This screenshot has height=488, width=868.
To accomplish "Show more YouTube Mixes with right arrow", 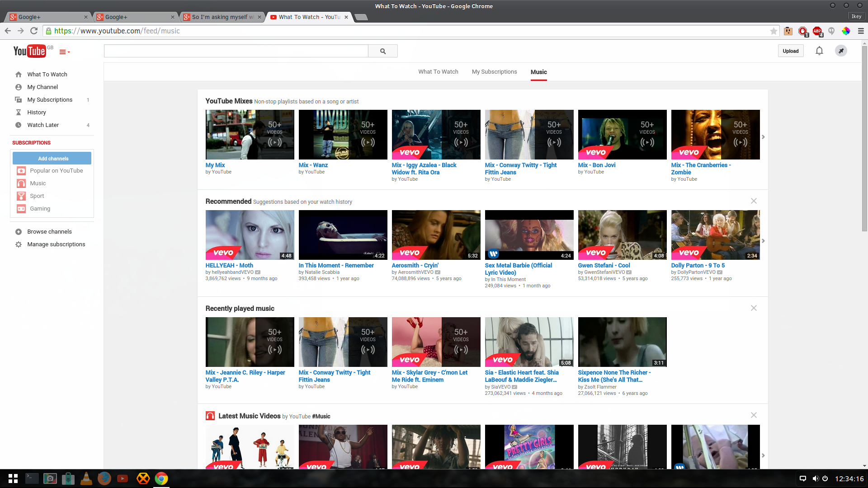I will click(x=763, y=137).
